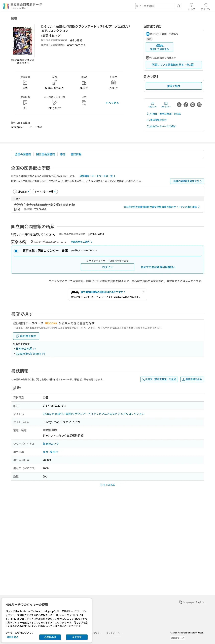Click bottom 引用文（参考文献）を生成 button

click(x=159, y=379)
